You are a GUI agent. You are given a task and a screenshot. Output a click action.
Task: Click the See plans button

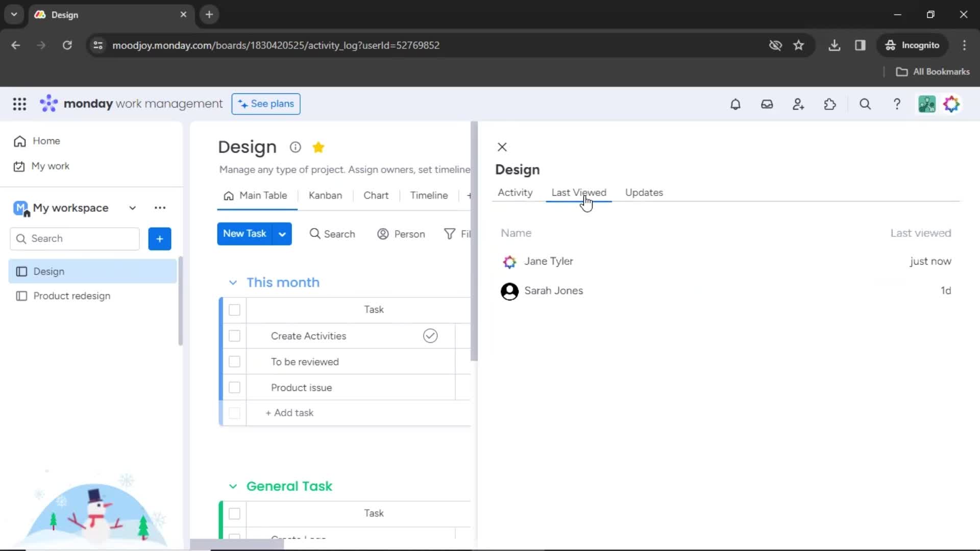click(x=265, y=104)
